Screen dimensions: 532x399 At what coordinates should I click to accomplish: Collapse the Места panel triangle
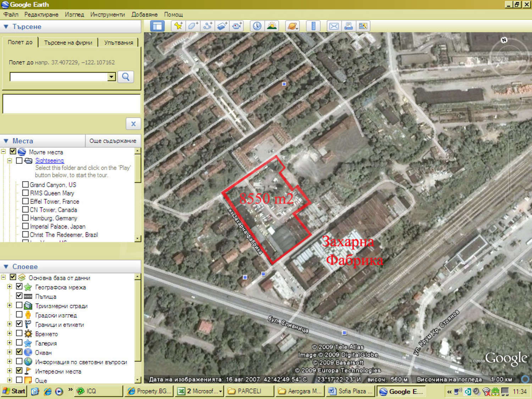tap(6, 141)
